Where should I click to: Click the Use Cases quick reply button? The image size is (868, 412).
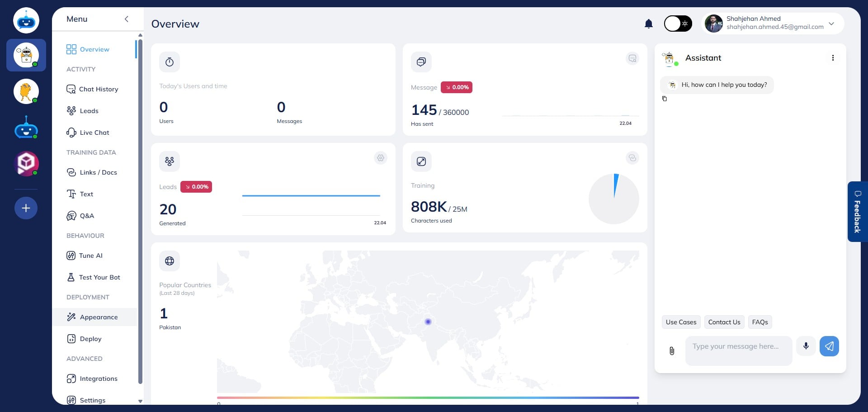point(680,322)
